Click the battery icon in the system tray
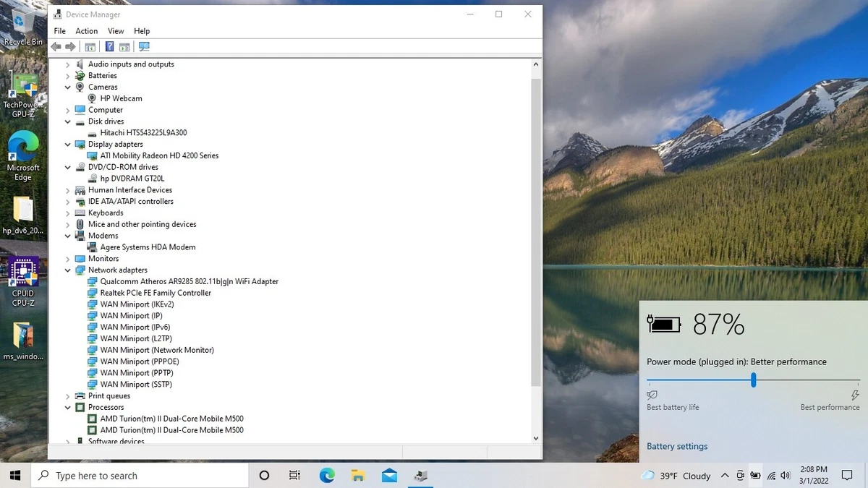 (755, 476)
